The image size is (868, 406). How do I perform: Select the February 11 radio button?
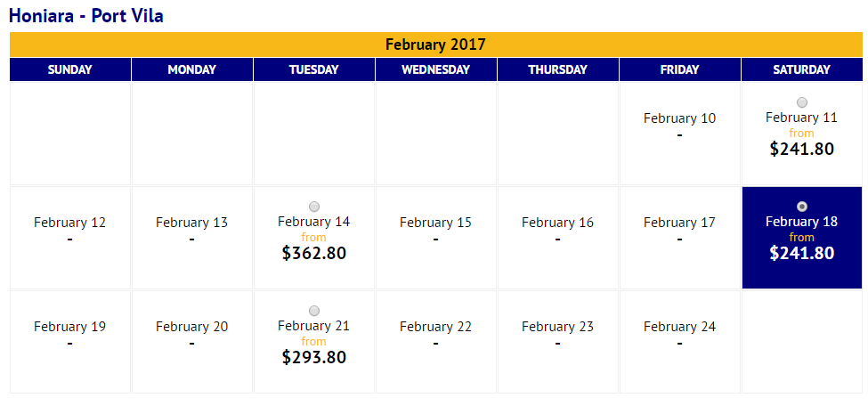tap(801, 102)
